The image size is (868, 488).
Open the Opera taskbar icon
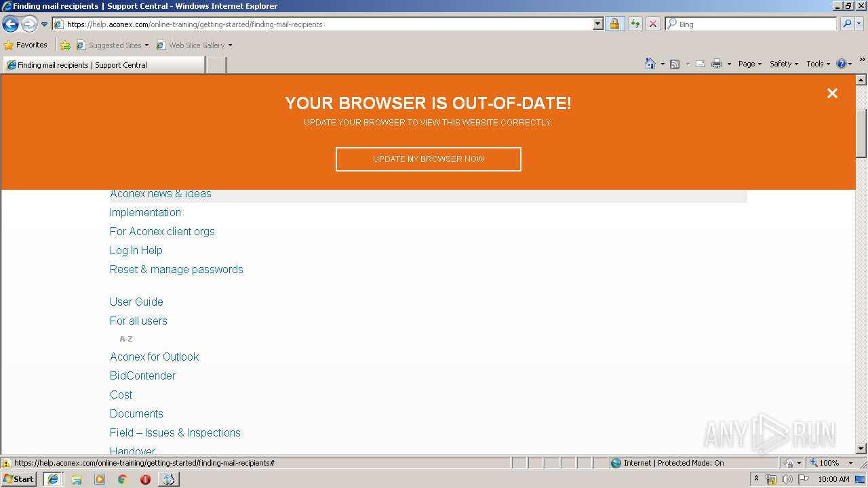pos(145,479)
